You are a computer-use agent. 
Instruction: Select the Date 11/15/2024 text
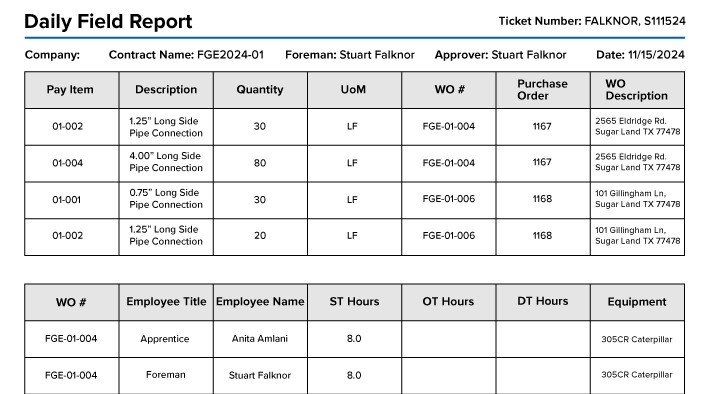pos(640,55)
